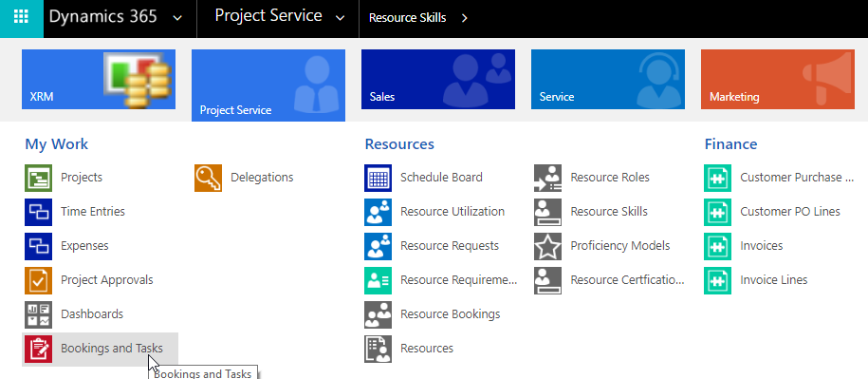Select the Resource Roles icon
Screen dimensions: 868x379
pos(548,178)
